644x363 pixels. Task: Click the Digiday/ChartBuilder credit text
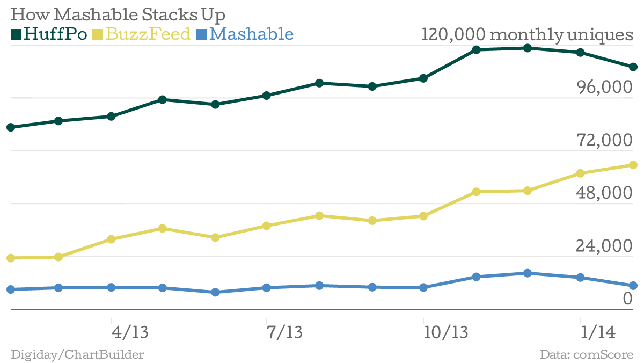click(77, 354)
